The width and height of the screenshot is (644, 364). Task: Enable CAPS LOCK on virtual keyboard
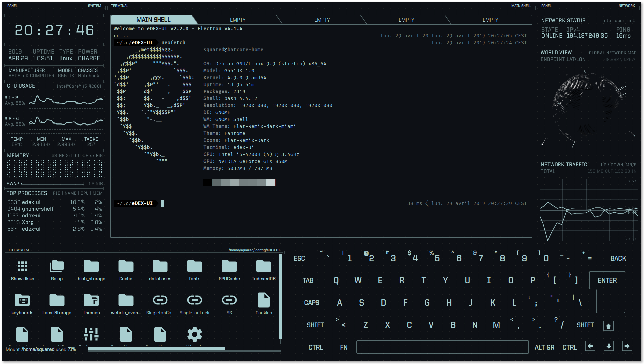click(x=311, y=302)
